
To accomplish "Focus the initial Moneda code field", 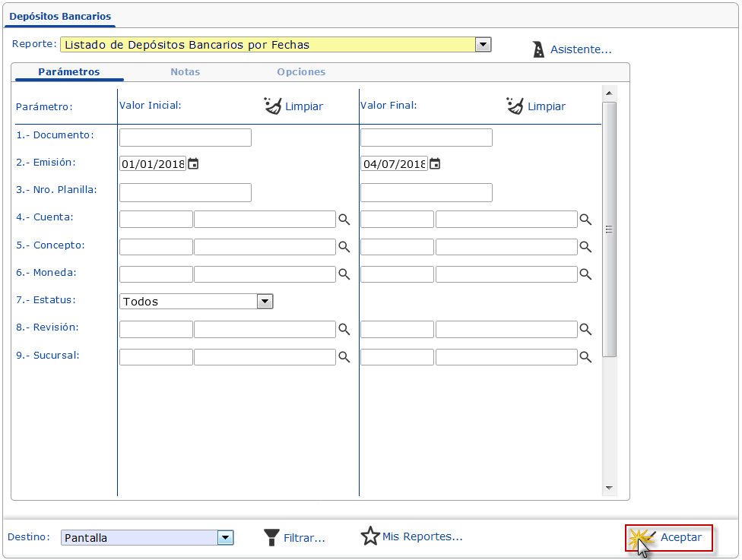I will [x=156, y=274].
